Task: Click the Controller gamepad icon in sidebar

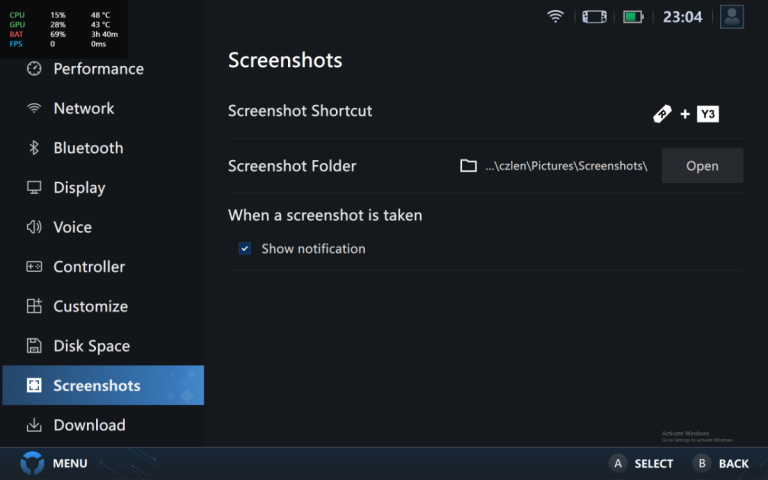Action: tap(34, 267)
